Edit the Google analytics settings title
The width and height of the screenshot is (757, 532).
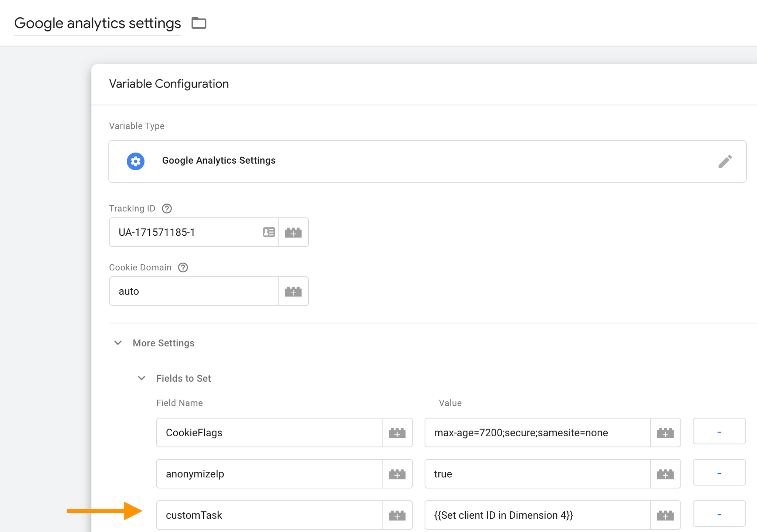pos(98,23)
